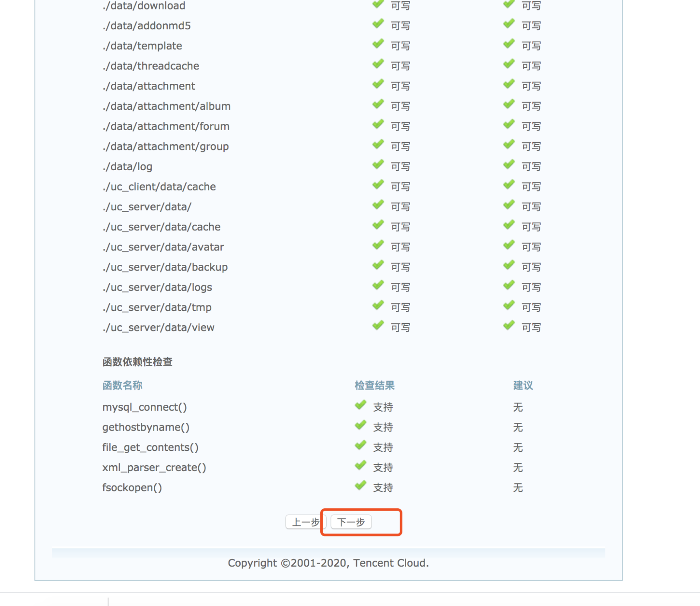Click the 检查结果 column header

[x=375, y=385]
